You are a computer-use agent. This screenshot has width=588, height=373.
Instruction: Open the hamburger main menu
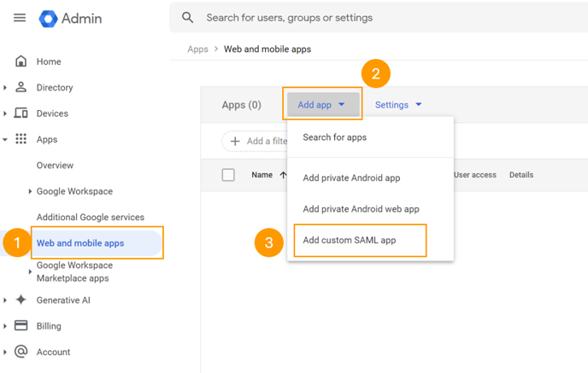click(20, 18)
